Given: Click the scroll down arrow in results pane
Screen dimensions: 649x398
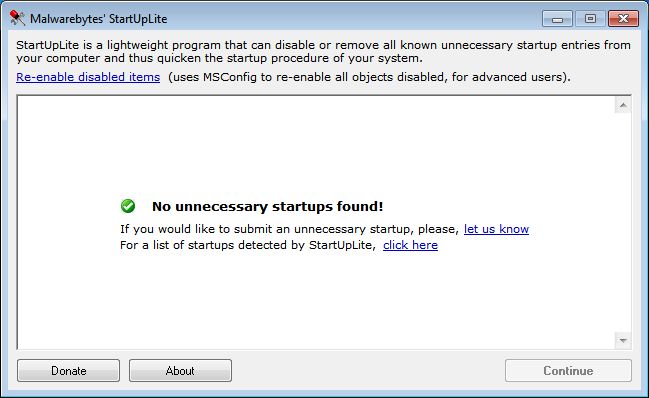Looking at the screenshot, I should pos(623,340).
